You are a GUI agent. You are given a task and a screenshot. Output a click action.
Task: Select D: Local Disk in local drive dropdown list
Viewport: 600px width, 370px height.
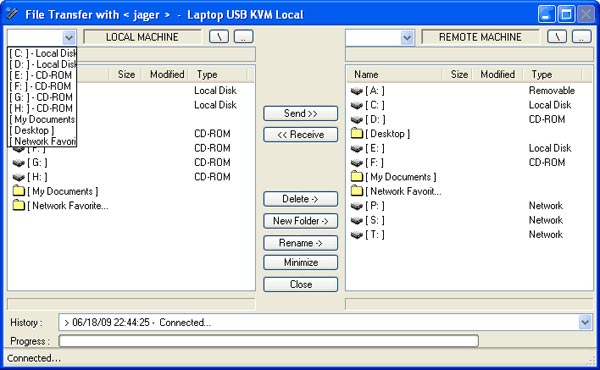(x=42, y=64)
